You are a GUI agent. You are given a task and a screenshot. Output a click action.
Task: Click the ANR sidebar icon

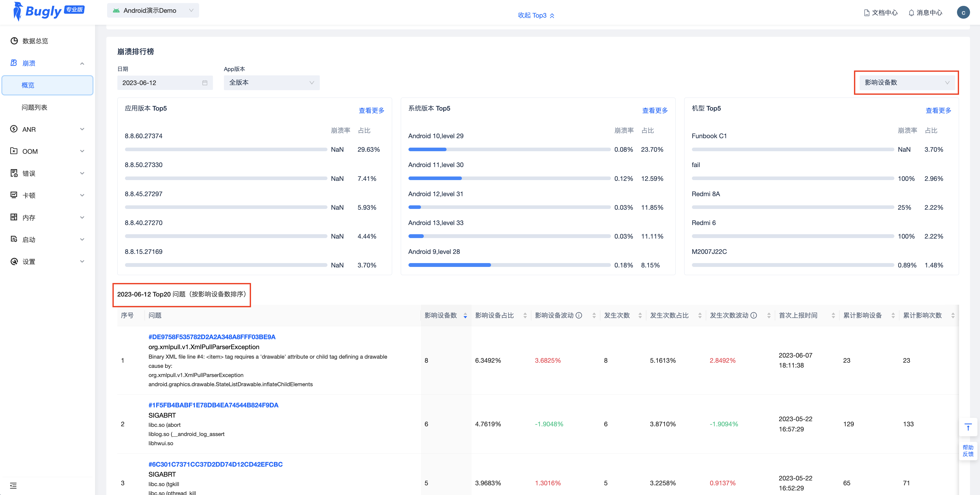(x=14, y=129)
